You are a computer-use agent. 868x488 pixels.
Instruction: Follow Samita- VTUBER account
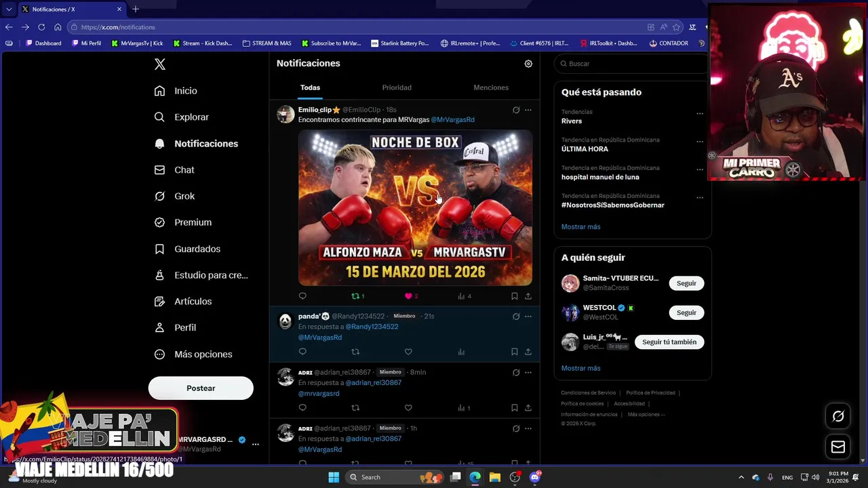pos(686,283)
